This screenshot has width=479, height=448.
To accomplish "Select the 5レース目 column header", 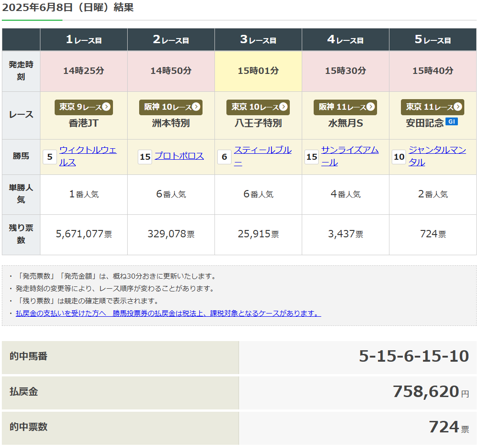I will (x=433, y=39).
